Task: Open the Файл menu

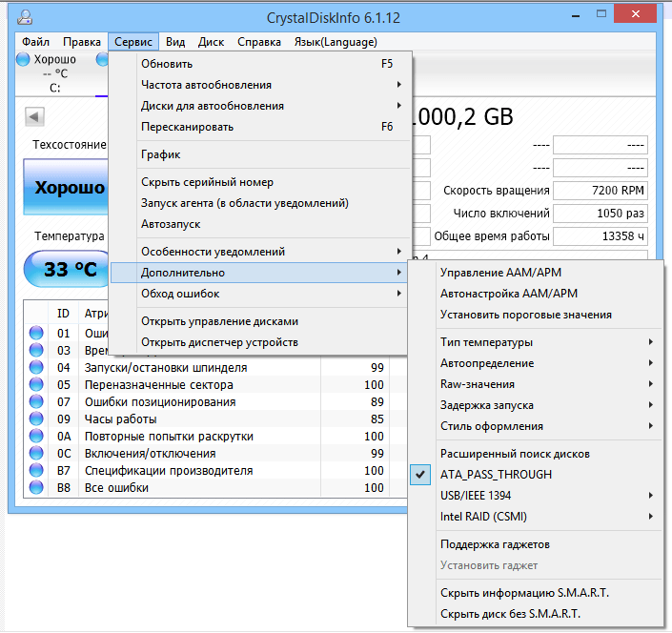Action: tap(35, 42)
